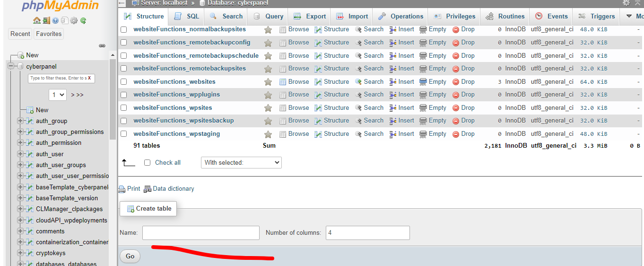The image size is (644, 266).
Task: Open the Triggers tab
Action: tap(596, 17)
